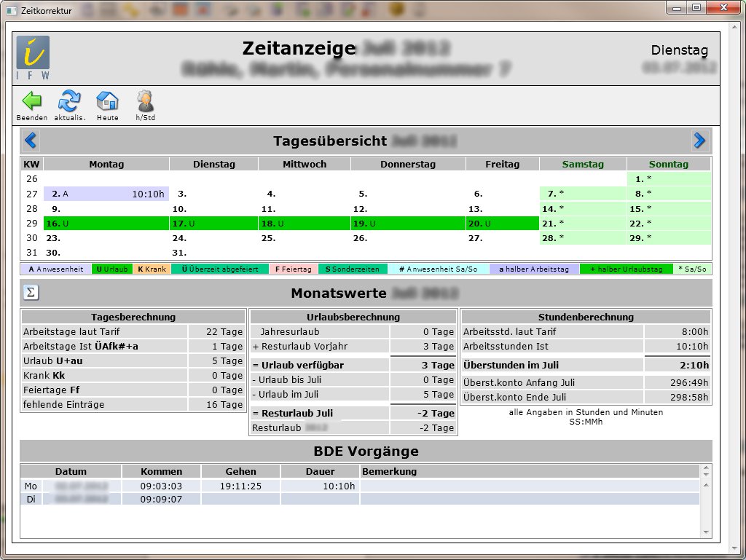This screenshot has height=560, width=746.
Task: Select Saturday the 7th cell
Action: [x=582, y=194]
